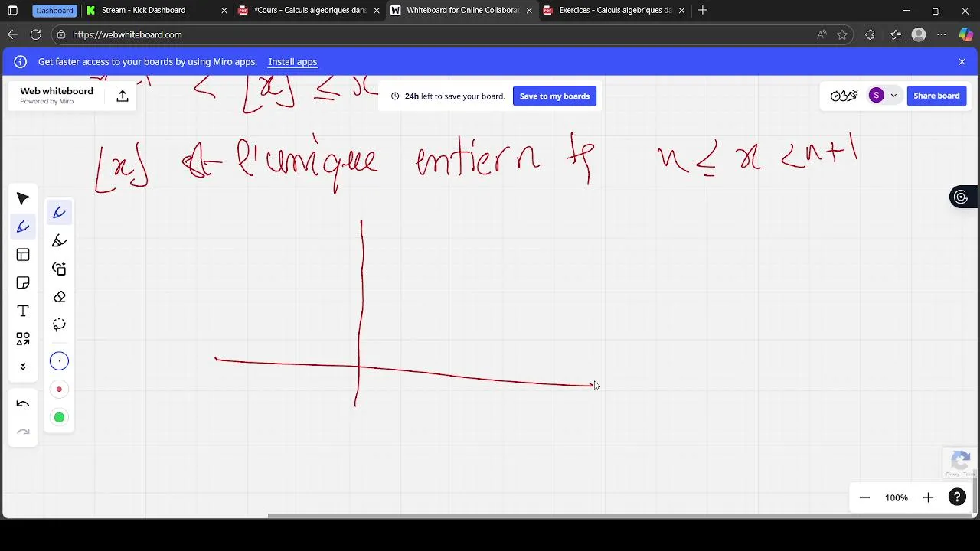Close the Stream - Kick Dashboard tab
The height and width of the screenshot is (551, 980).
click(224, 11)
